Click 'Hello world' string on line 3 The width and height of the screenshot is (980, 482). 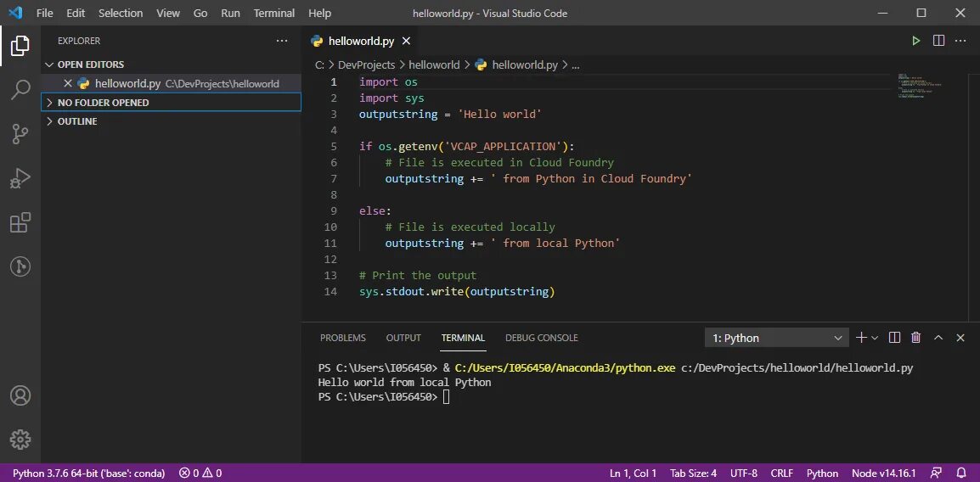(x=500, y=115)
